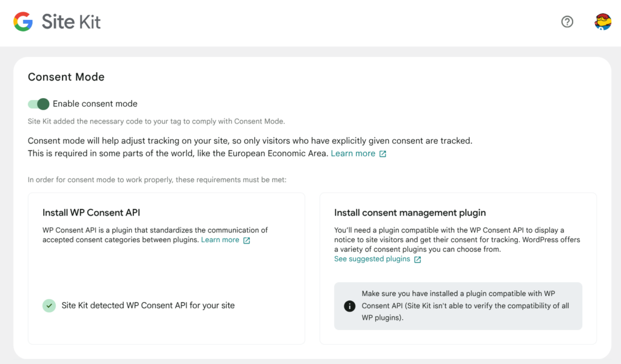
Task: Open the help question mark menu
Action: [x=567, y=21]
